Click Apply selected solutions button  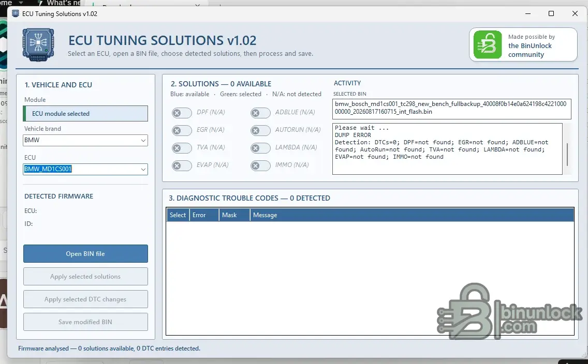pyautogui.click(x=85, y=277)
